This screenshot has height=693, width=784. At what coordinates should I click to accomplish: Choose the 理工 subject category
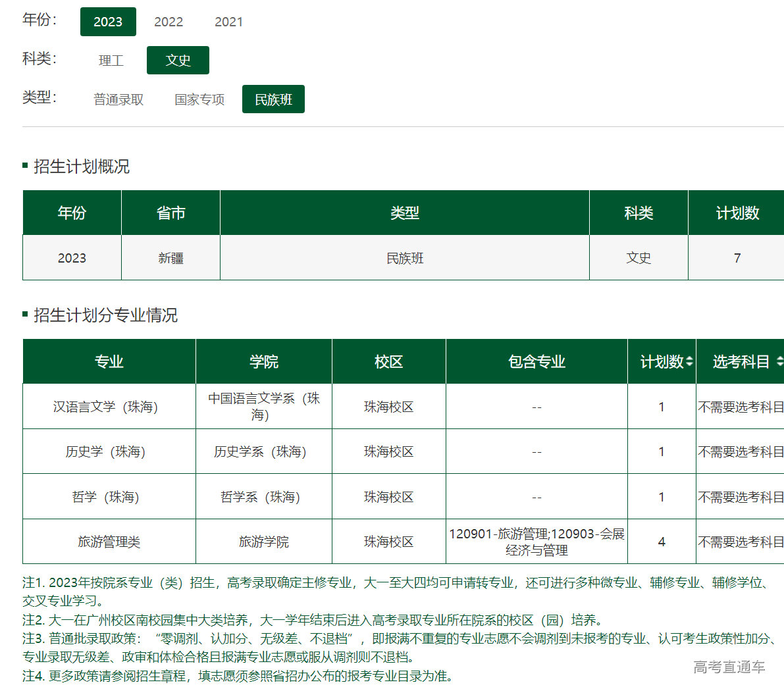click(111, 61)
